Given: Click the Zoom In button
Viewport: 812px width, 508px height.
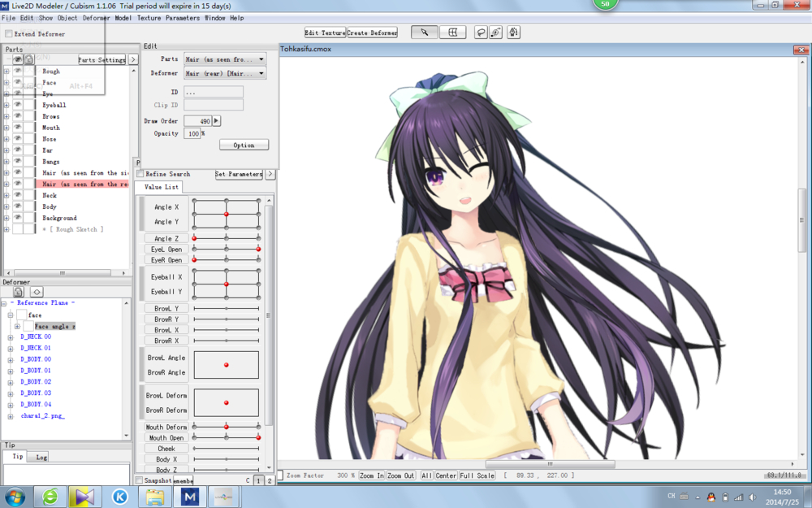Looking at the screenshot, I should pyautogui.click(x=372, y=475).
